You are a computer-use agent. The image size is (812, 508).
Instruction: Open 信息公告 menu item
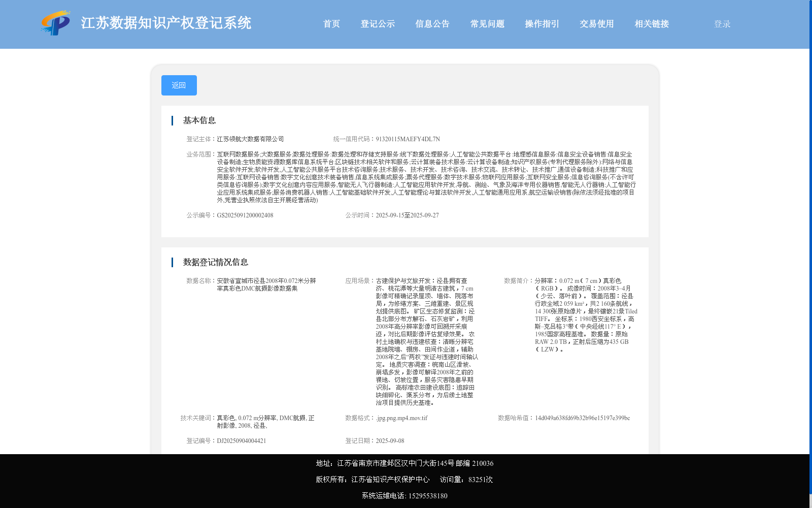click(x=432, y=24)
